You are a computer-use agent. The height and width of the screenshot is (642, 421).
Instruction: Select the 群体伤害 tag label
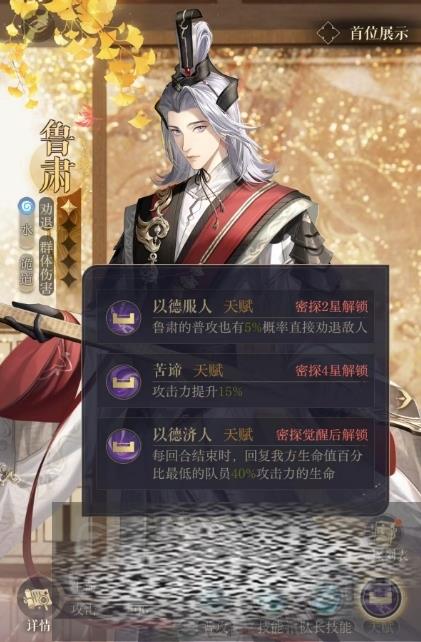pyautogui.click(x=47, y=267)
